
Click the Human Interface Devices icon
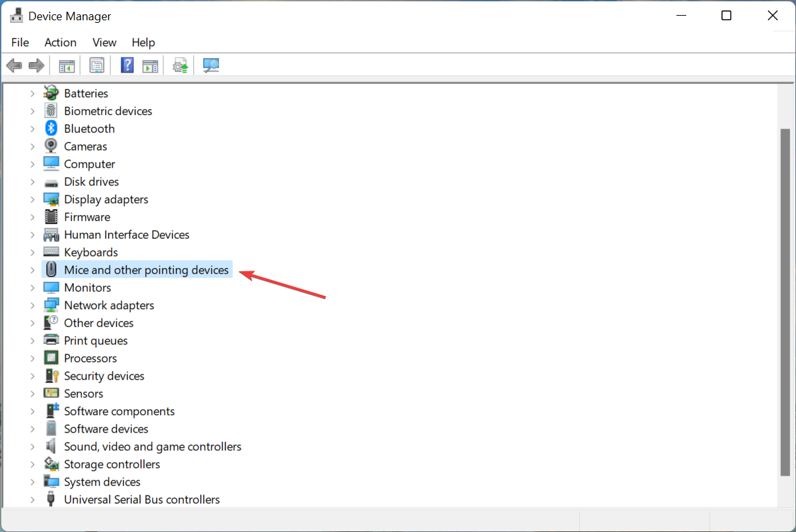coord(51,234)
